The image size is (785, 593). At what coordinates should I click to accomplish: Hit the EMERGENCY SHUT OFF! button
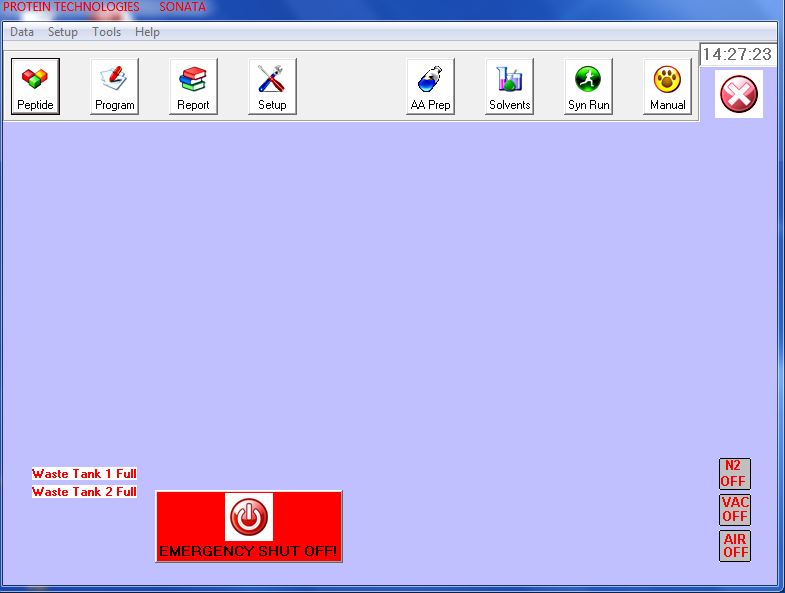point(249,526)
